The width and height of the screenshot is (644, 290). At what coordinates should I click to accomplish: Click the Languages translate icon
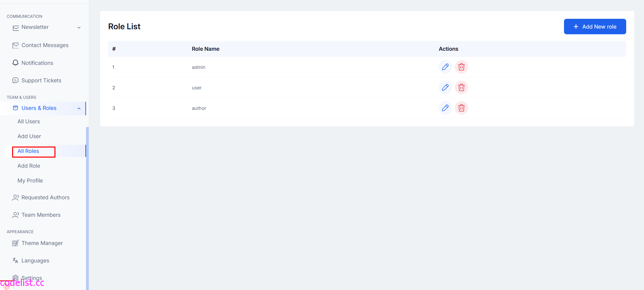(x=15, y=260)
